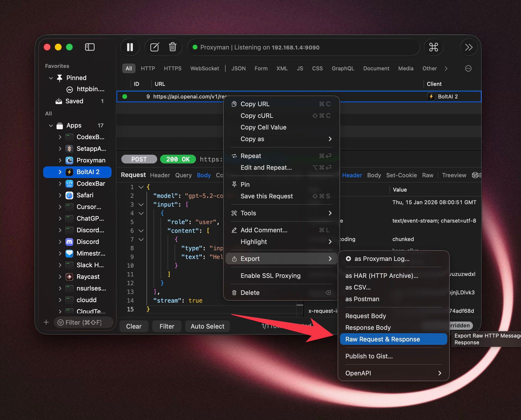The height and width of the screenshot is (420, 521).
Task: Select the BoltAI 2 app in the sidebar
Action: [x=88, y=172]
